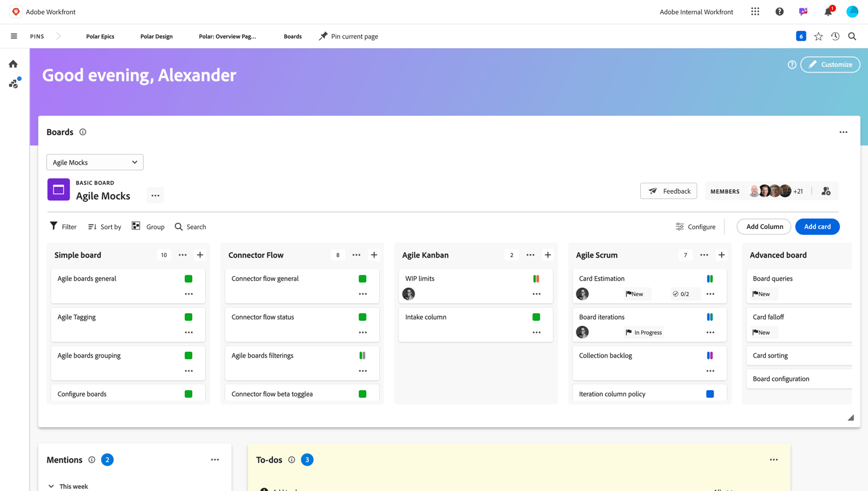The width and height of the screenshot is (868, 491).
Task: Open the Help question mark icon
Action: [x=779, y=12]
